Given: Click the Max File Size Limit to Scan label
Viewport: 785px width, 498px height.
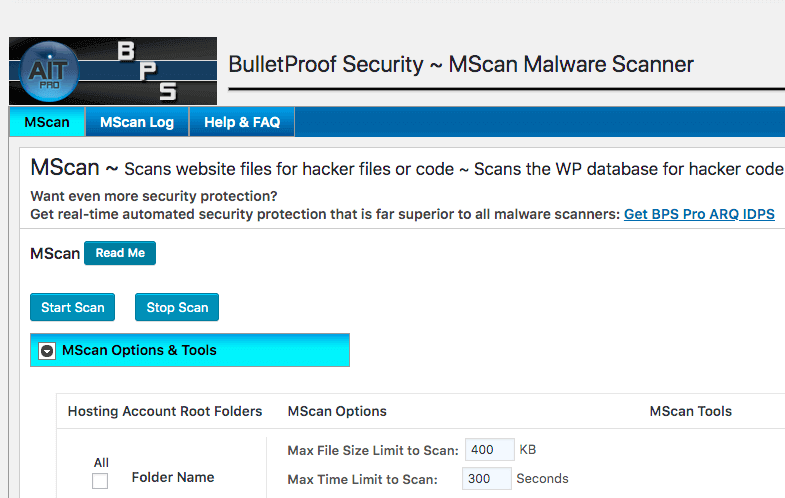Looking at the screenshot, I should coord(373,451).
